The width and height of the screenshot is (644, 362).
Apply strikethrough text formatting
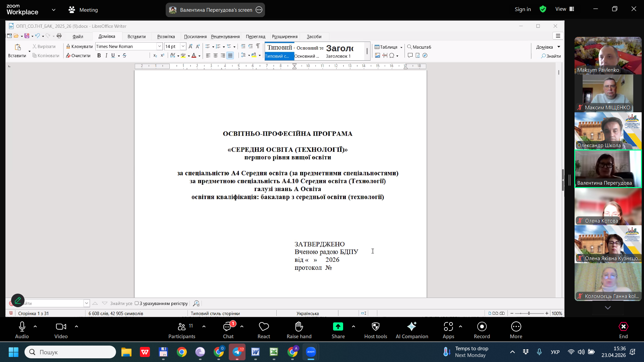[x=124, y=56]
